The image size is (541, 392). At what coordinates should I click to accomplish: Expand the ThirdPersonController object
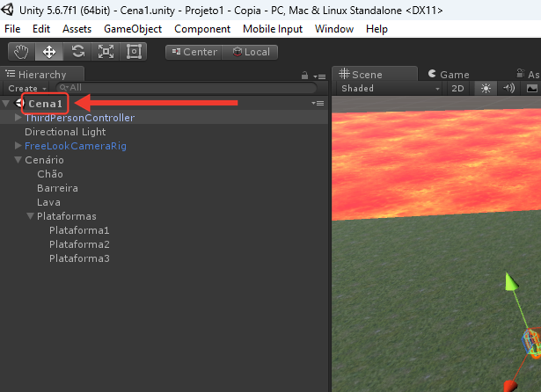[x=18, y=117]
